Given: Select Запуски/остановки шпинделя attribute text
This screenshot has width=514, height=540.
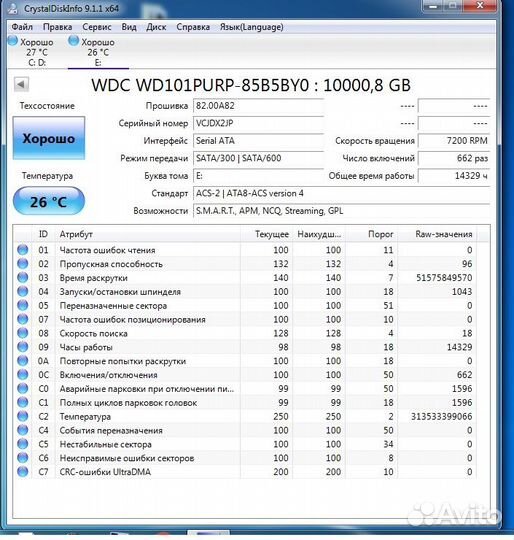Looking at the screenshot, I should coord(120,292).
